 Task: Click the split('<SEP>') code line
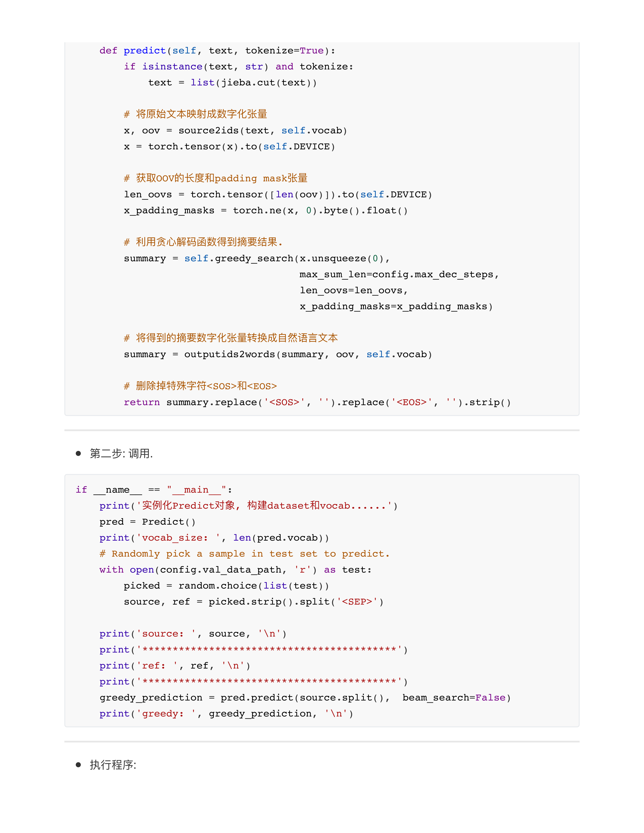(x=253, y=602)
